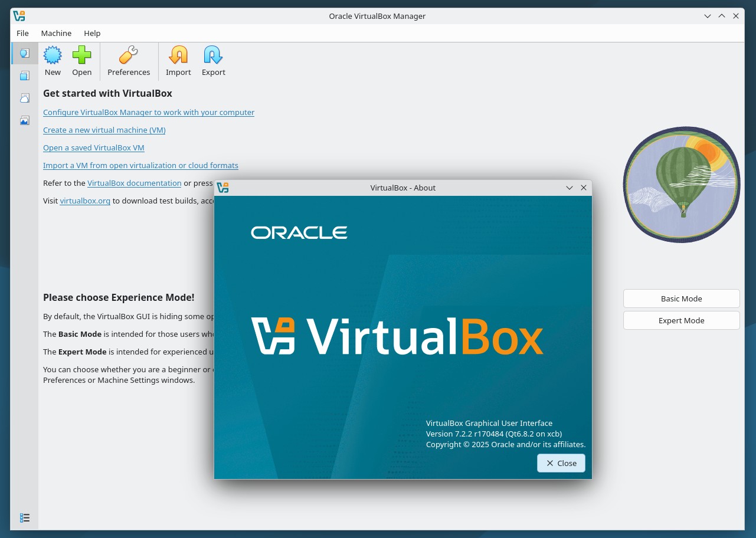756x538 pixels.
Task: Click the Open a saved VirtualBox VM link
Action: [x=94, y=147]
